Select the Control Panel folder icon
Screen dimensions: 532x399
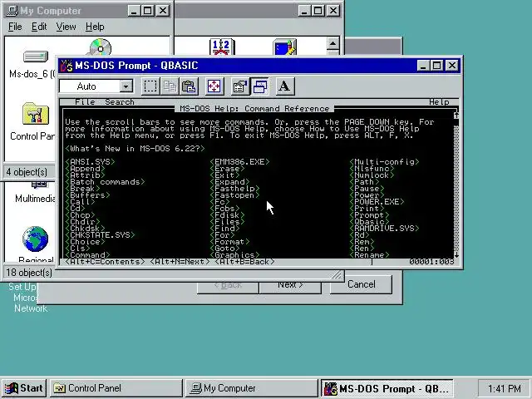[x=36, y=114]
